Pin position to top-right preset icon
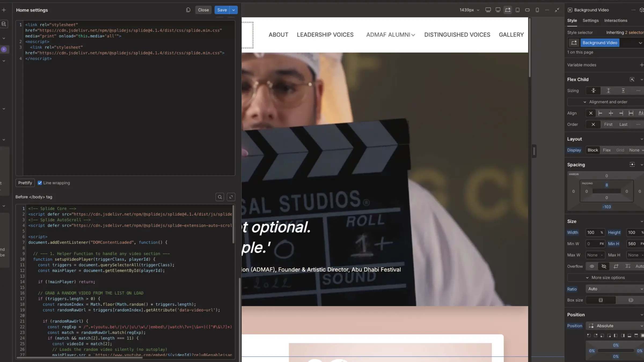Screen dimensions: 644x362 click(595, 335)
